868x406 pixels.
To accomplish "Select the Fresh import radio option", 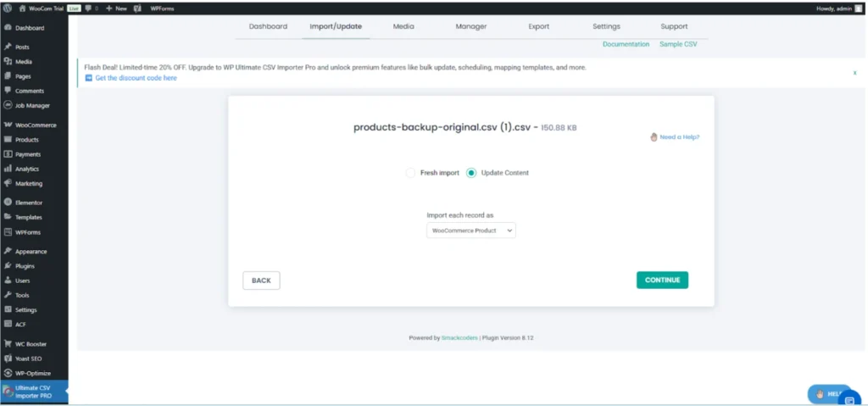I will click(x=411, y=173).
